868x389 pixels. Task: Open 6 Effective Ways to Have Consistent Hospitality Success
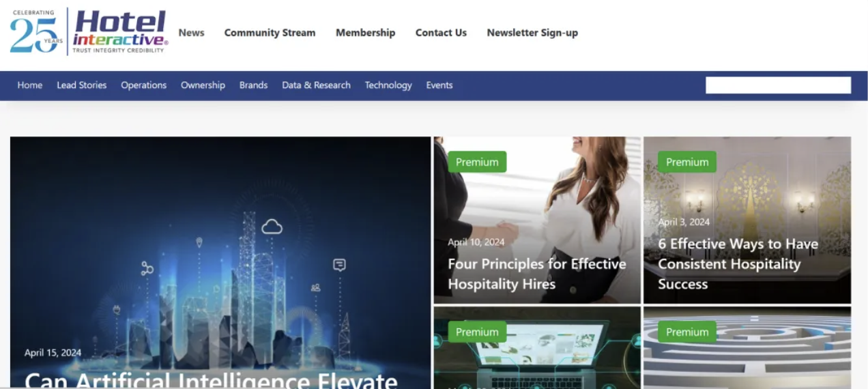pos(738,263)
